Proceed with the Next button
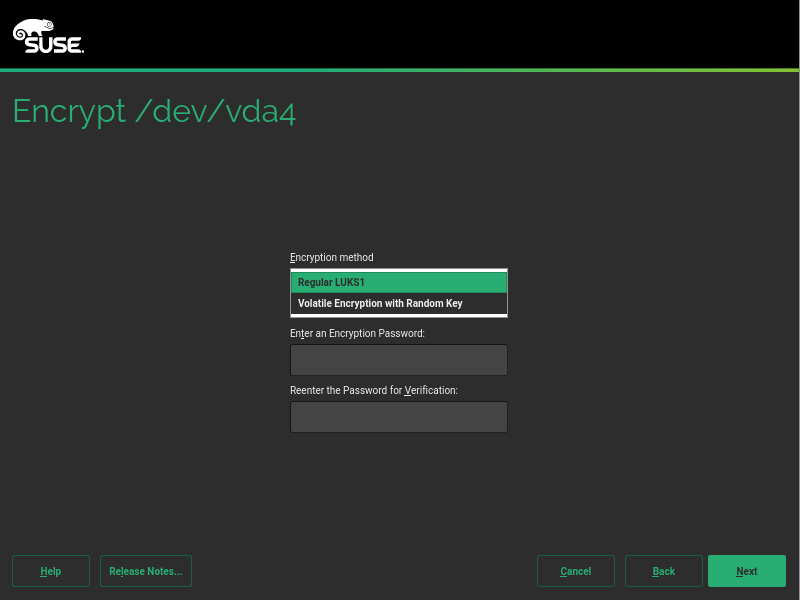This screenshot has height=600, width=800. (746, 571)
